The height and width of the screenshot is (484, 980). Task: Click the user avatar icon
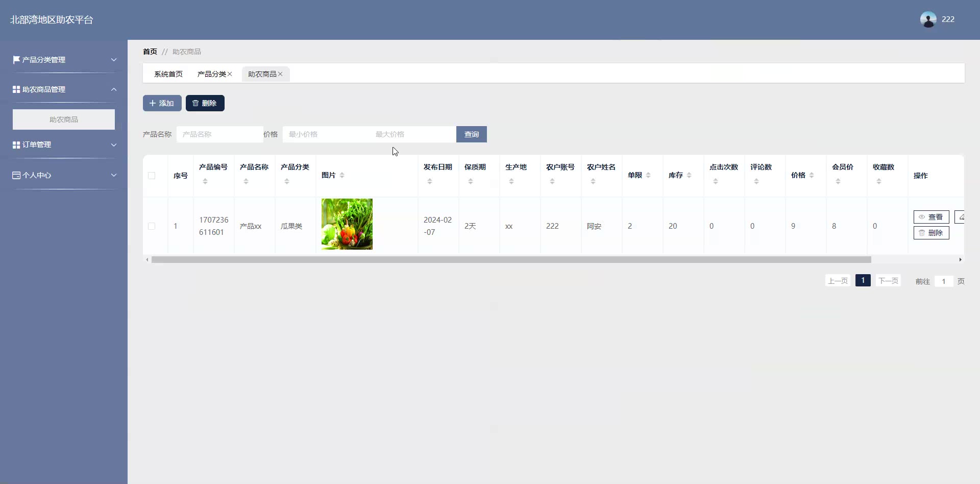tap(928, 19)
